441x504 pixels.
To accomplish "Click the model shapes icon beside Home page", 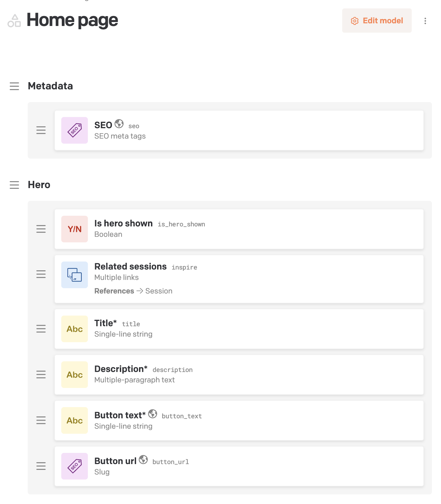I will 14,21.
